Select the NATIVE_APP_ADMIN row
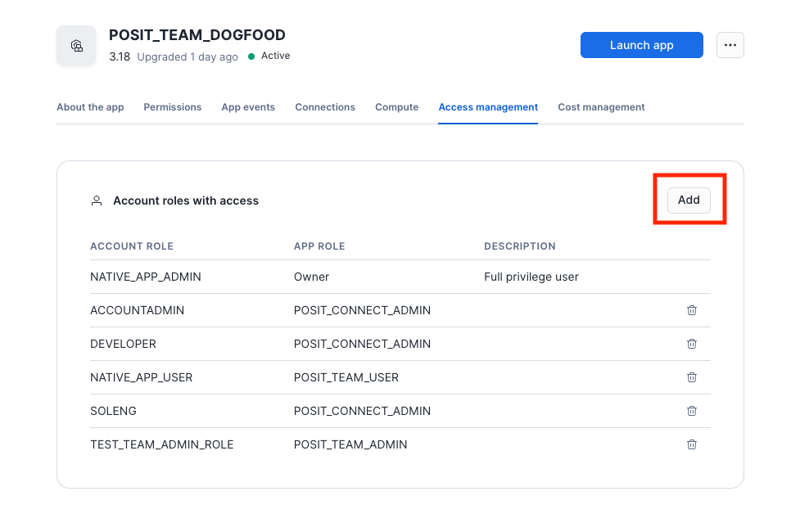The width and height of the screenshot is (800, 532). pyautogui.click(x=146, y=277)
